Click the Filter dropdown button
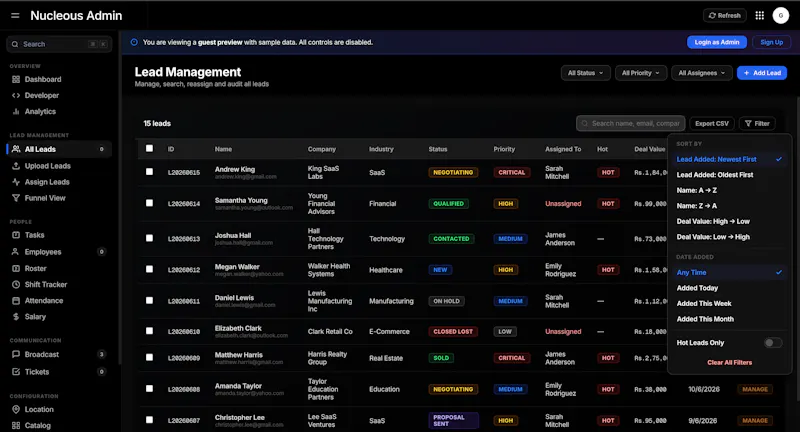 (757, 123)
